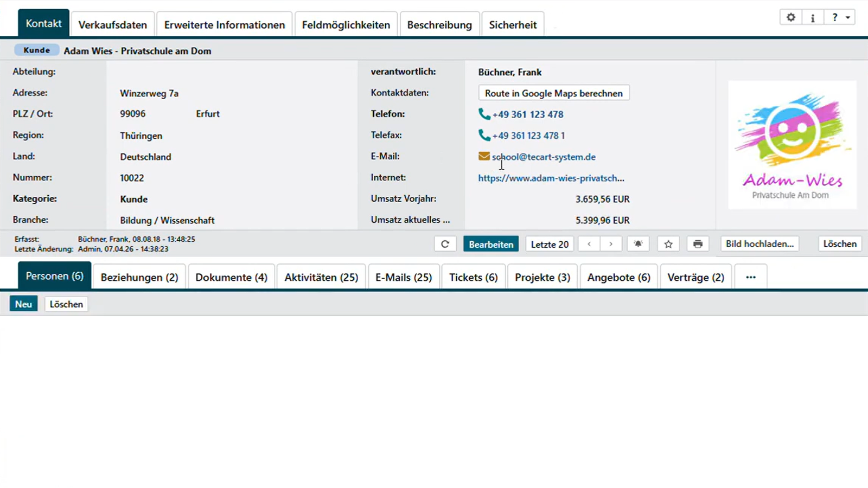868x488 pixels.
Task: Click the Bild hochladen... button
Action: (x=759, y=244)
